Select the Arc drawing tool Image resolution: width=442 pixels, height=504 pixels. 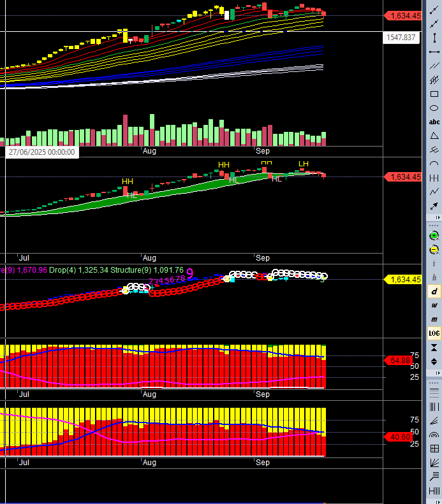pos(434,164)
